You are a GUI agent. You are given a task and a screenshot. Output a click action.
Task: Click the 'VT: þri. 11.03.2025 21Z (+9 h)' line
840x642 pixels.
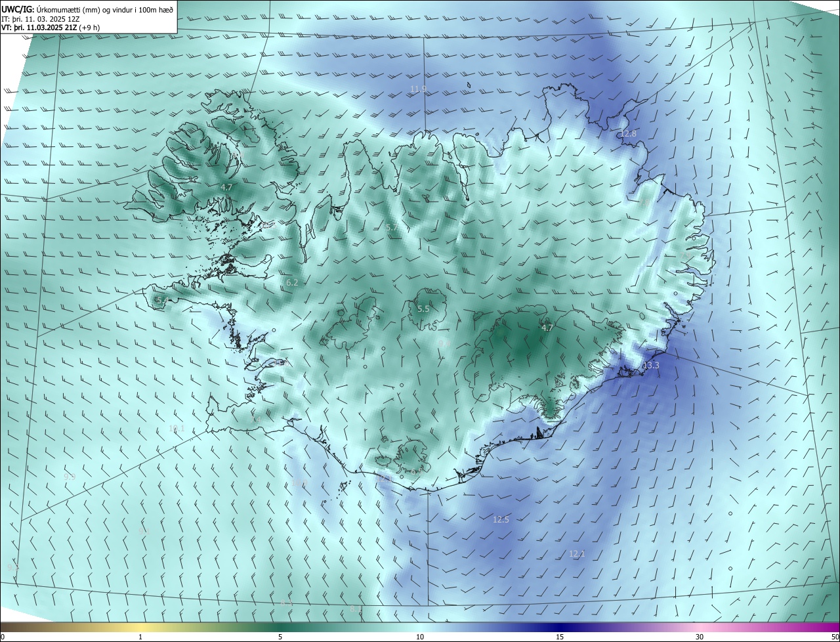tap(50, 28)
